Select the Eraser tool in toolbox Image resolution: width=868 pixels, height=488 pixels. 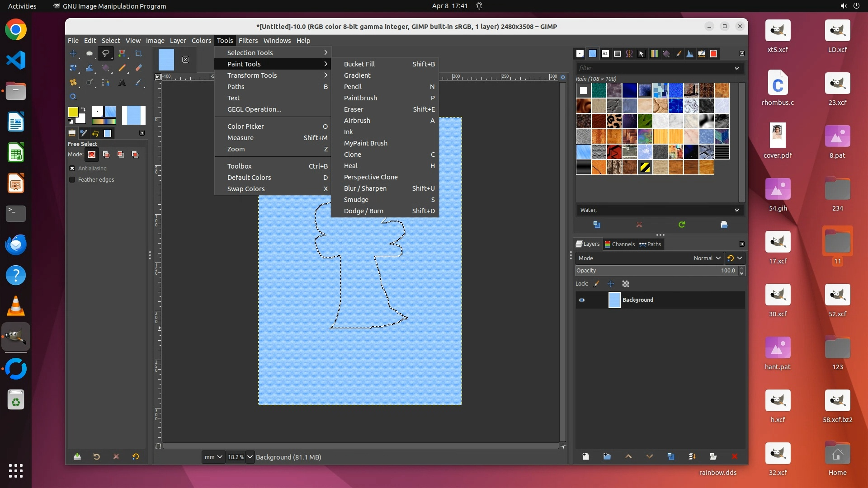point(138,68)
